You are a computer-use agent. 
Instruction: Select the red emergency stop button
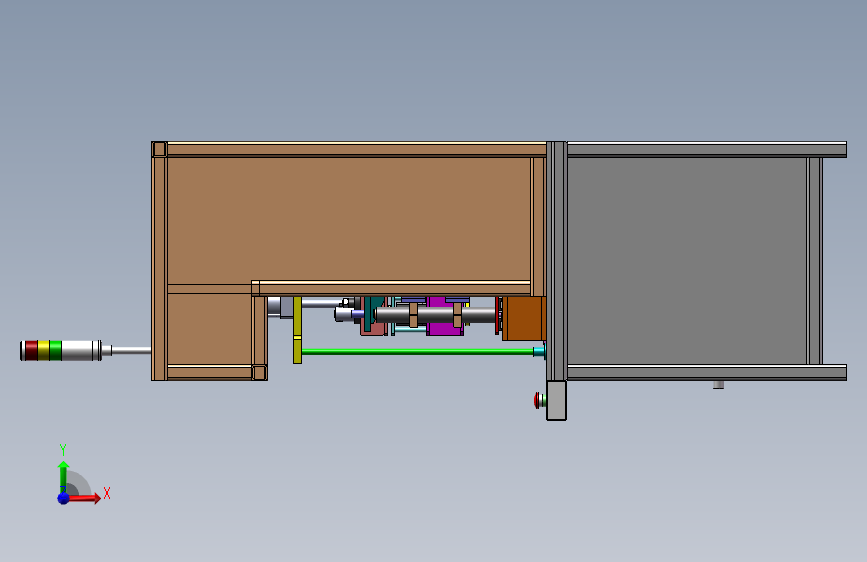click(x=537, y=400)
